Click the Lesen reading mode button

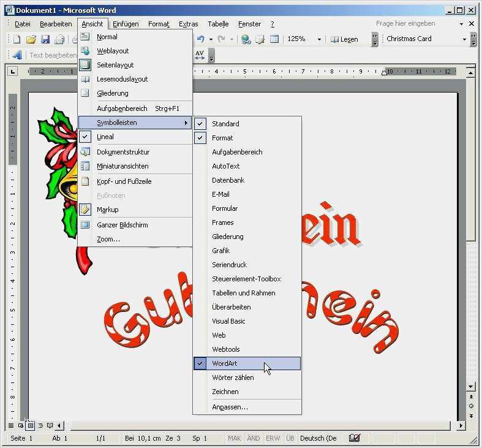(x=344, y=39)
